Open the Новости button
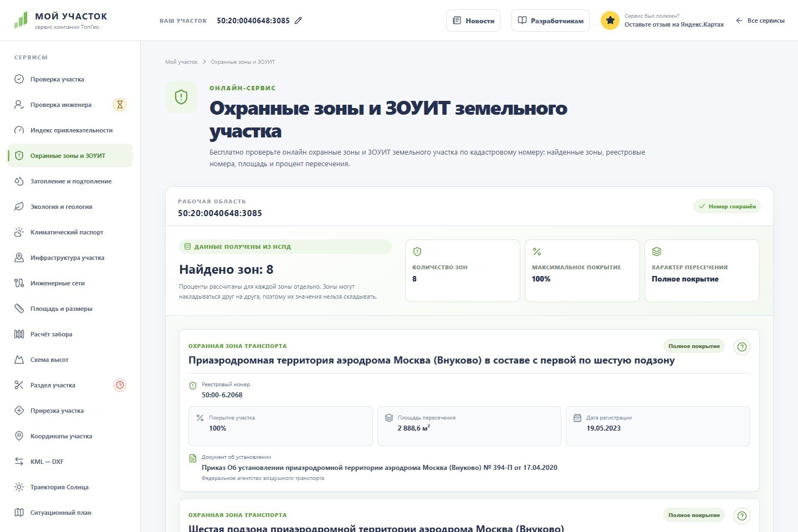The image size is (798, 532). [473, 21]
